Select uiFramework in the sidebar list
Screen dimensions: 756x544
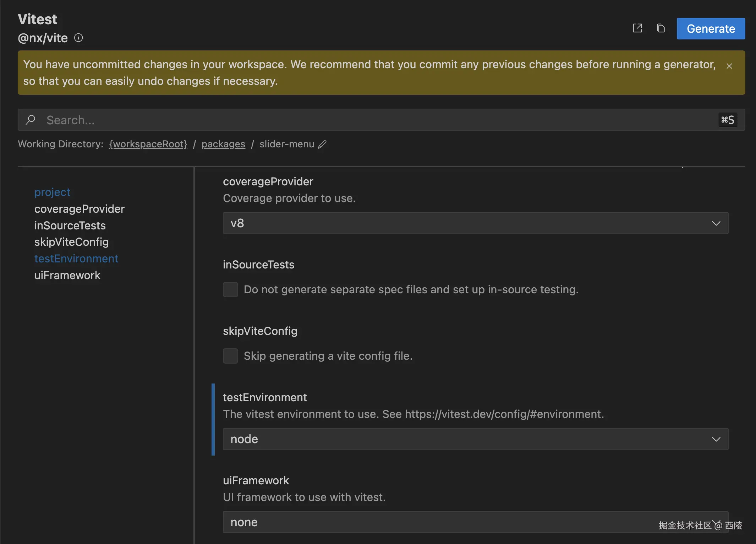(x=67, y=275)
